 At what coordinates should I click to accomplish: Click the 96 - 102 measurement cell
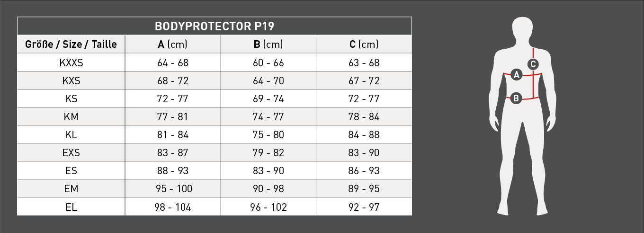click(x=268, y=207)
